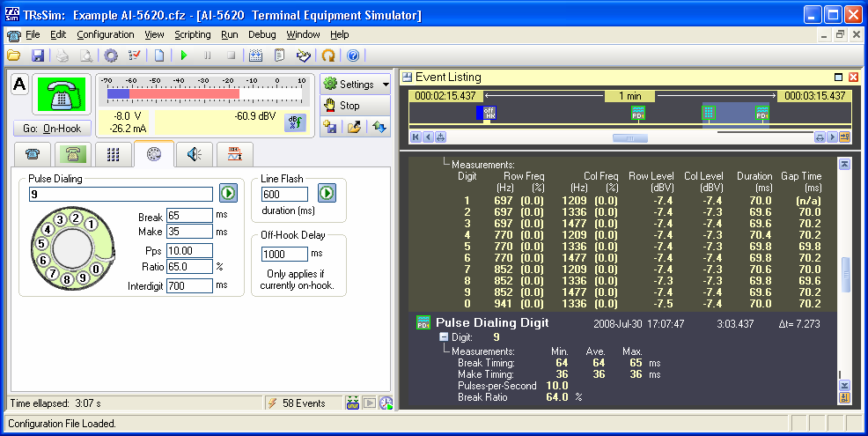The image size is (868, 436).
Task: Click the orange follow-latest timeline icon
Action: tap(845, 137)
